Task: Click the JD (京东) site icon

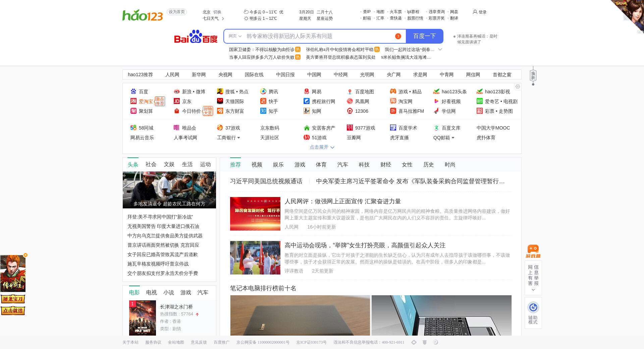Action: [x=177, y=101]
